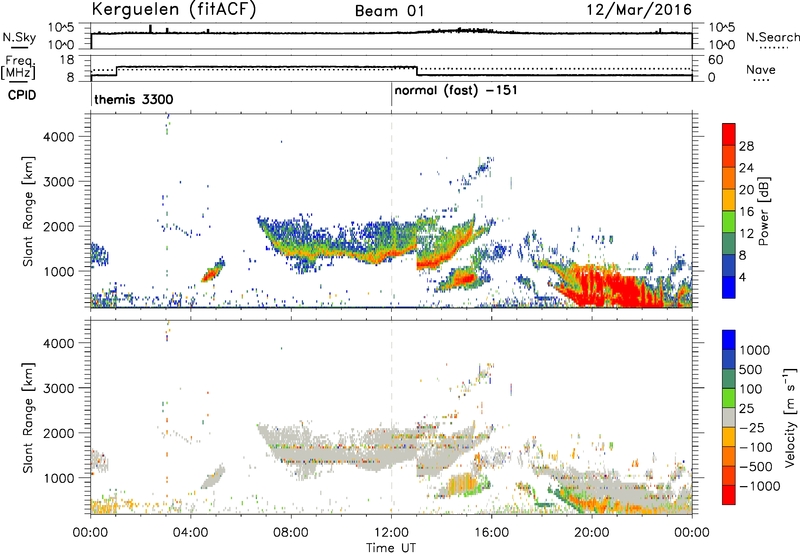Click the date '12/Mar/2016'
This screenshot has width=800, height=554.
coord(639,10)
